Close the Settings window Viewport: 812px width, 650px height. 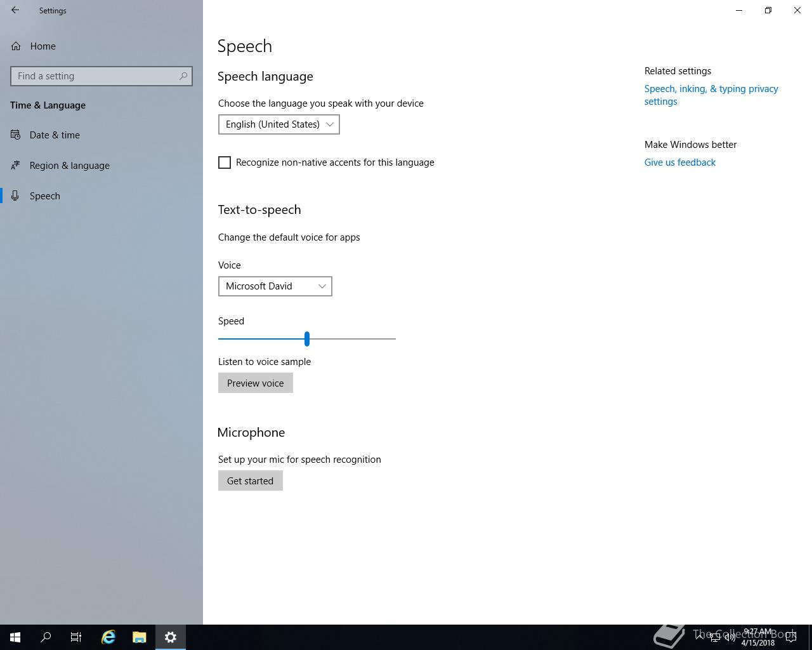click(x=797, y=10)
